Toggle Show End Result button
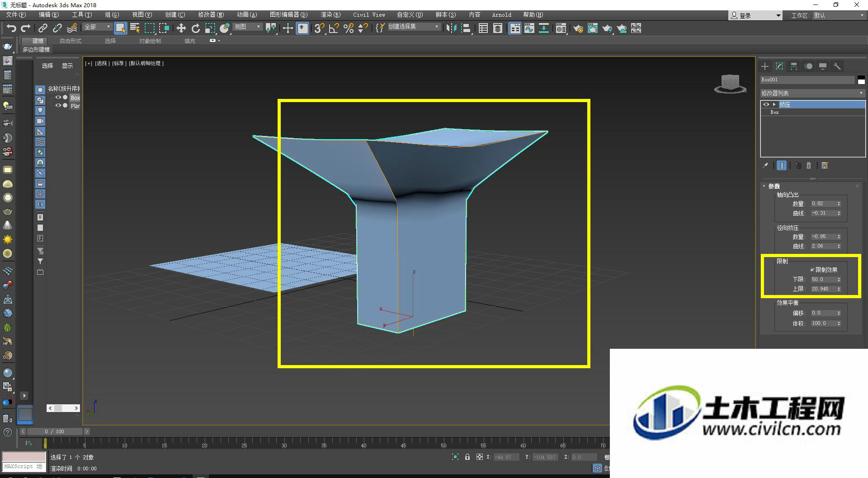 782,166
